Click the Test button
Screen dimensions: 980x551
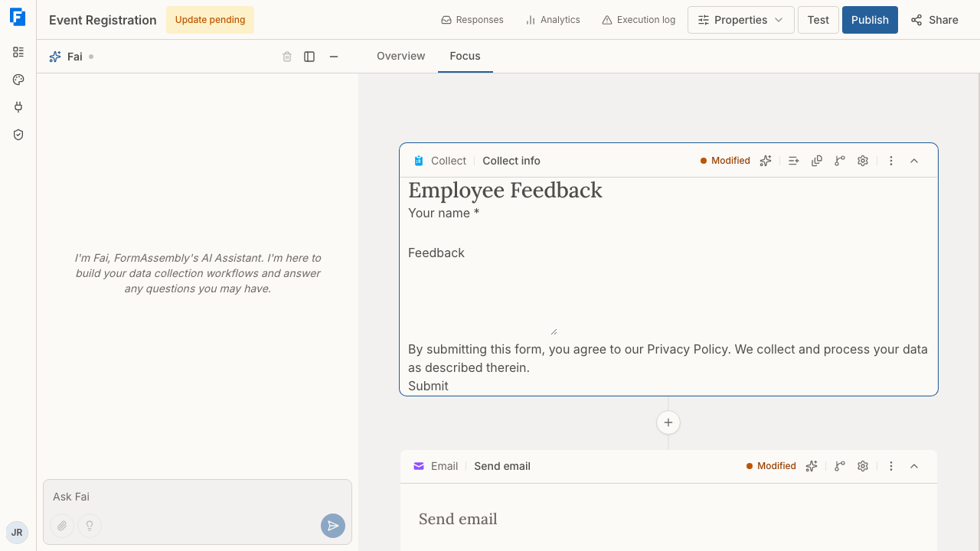coord(818,20)
